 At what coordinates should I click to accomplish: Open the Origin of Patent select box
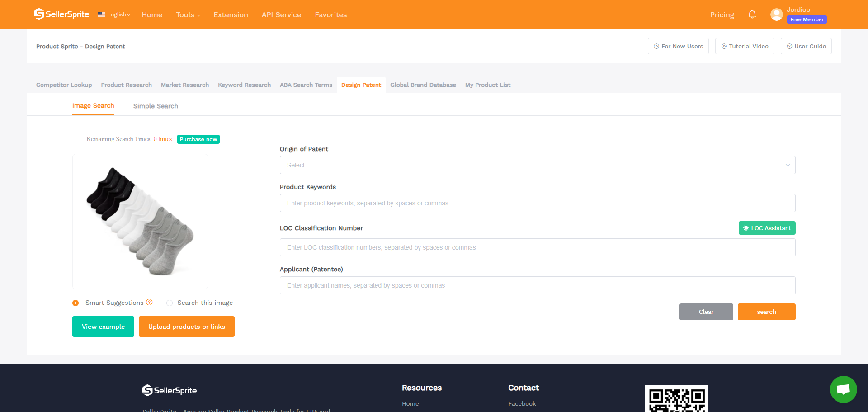tap(538, 165)
